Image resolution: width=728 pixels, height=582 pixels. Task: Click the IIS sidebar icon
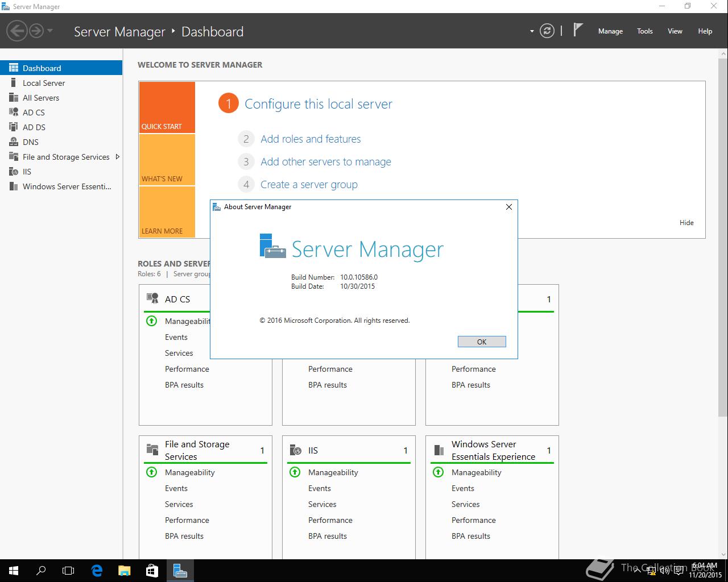pyautogui.click(x=14, y=171)
